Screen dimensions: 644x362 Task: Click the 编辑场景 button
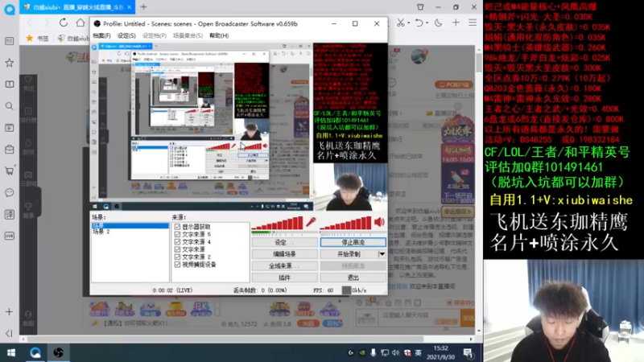(285, 254)
